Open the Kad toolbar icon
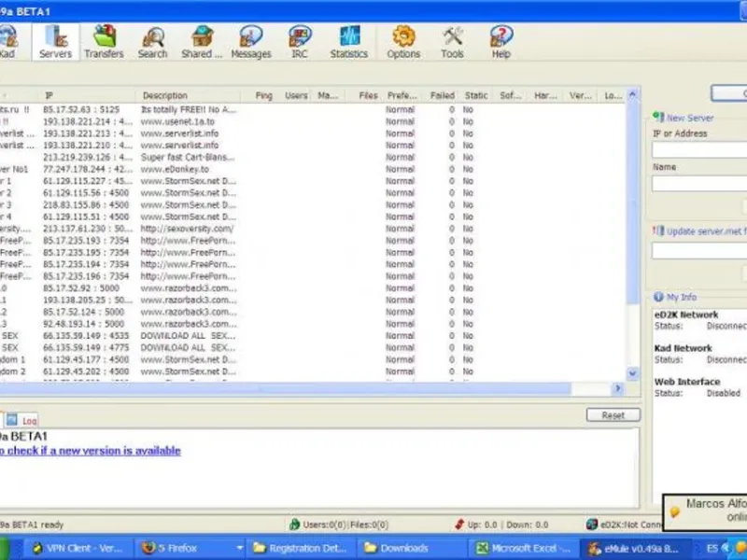 point(8,41)
